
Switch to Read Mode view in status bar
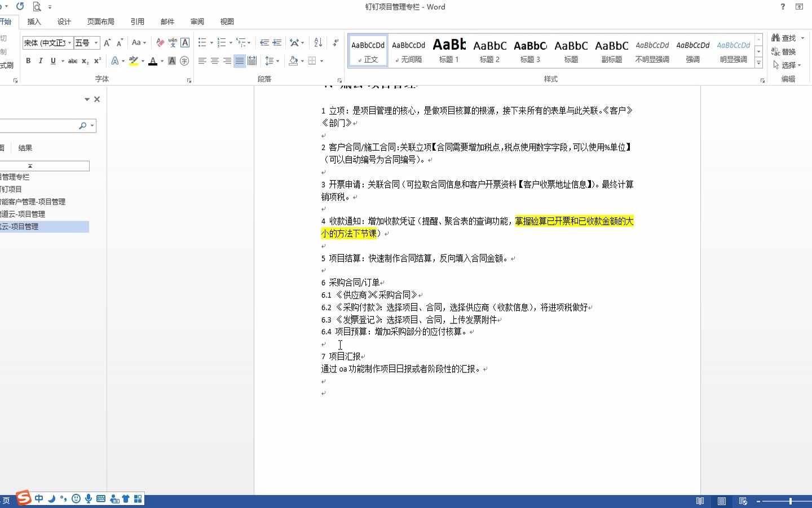pos(700,501)
